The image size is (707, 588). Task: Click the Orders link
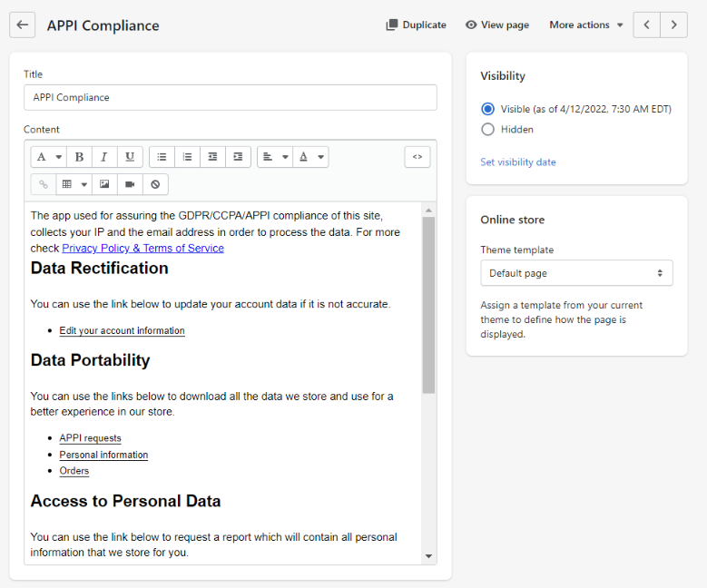tap(74, 471)
